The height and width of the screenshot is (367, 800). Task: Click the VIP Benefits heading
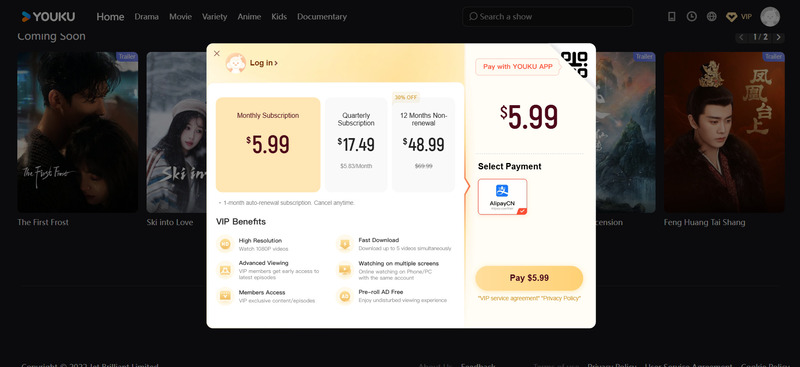click(x=241, y=222)
